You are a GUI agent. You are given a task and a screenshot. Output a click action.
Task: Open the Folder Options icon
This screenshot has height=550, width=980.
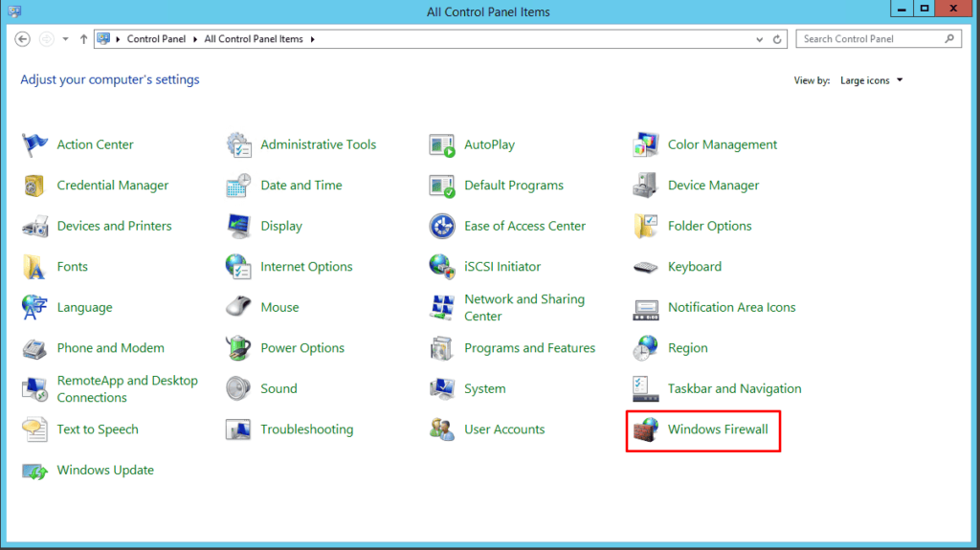(x=646, y=227)
